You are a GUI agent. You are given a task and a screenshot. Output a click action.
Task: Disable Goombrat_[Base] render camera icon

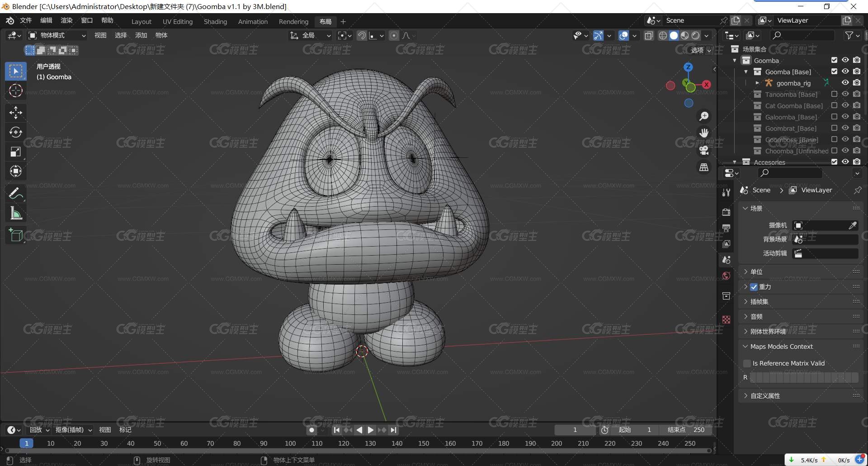857,128
